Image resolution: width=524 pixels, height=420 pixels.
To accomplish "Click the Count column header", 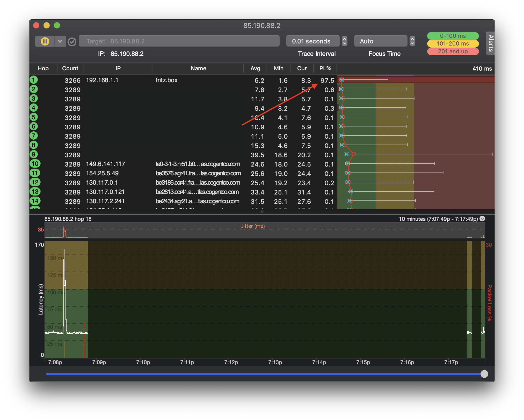I will (70, 69).
